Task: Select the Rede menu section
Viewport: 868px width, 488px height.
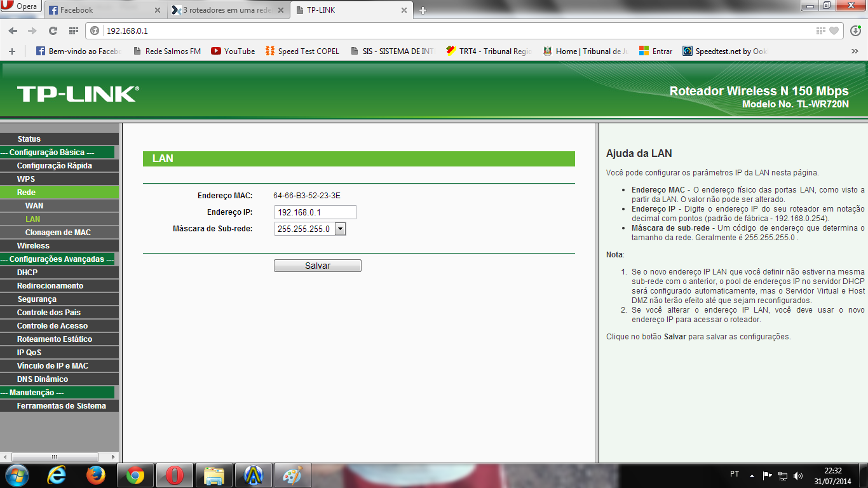Action: (59, 192)
